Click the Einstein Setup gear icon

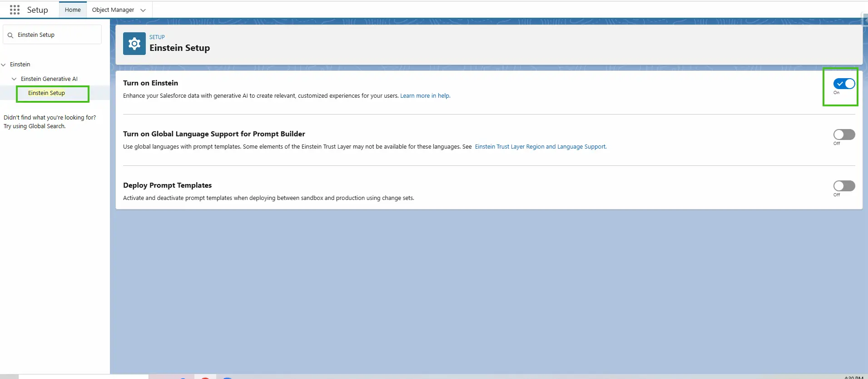[x=134, y=44]
